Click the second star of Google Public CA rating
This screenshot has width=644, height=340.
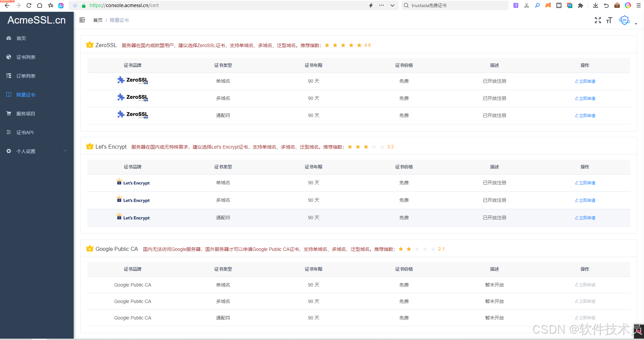coord(409,249)
